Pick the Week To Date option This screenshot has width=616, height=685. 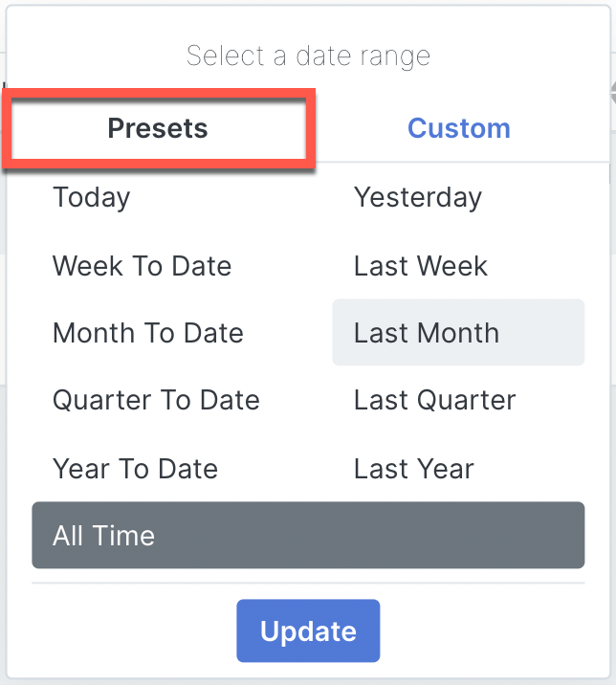click(142, 266)
